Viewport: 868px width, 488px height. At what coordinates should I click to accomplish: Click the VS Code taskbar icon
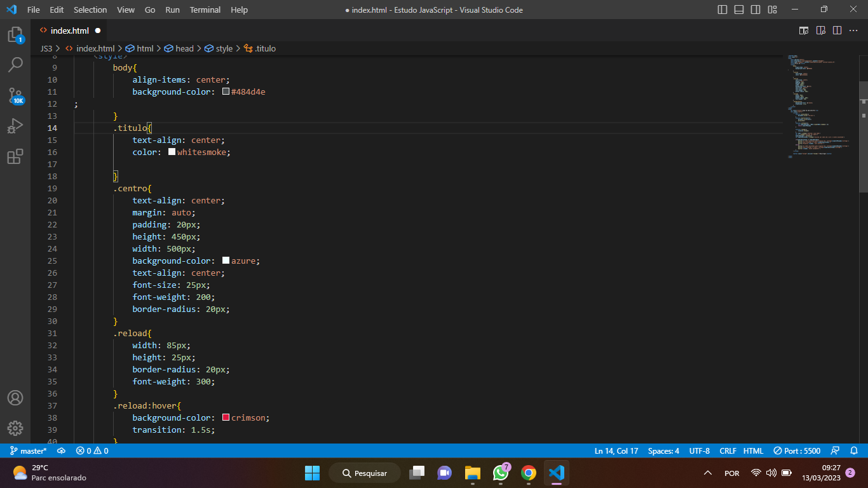click(556, 473)
